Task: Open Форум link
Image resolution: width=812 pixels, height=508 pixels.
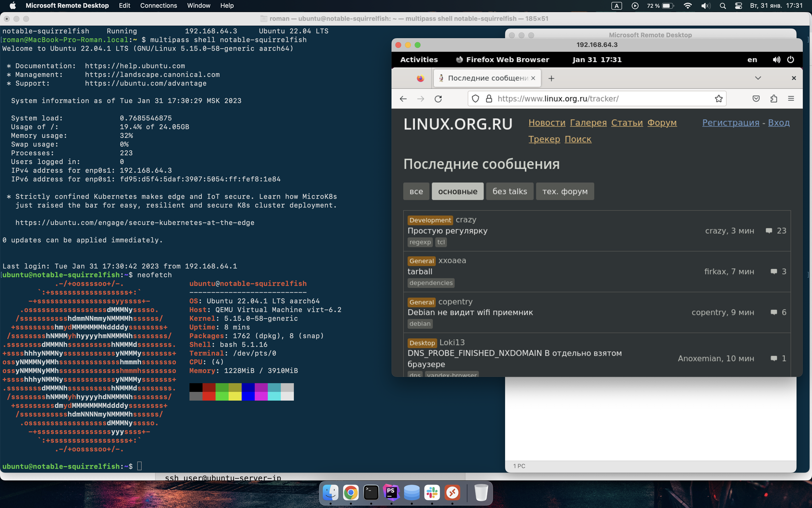Action: click(662, 123)
